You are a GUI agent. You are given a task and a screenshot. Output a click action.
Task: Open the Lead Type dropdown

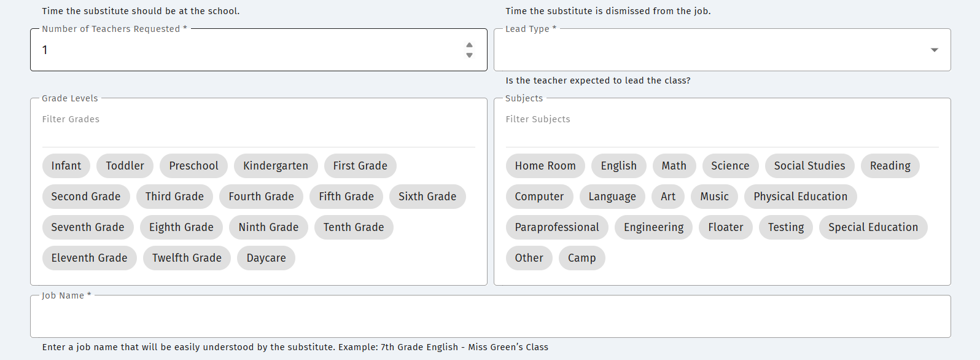pyautogui.click(x=722, y=50)
